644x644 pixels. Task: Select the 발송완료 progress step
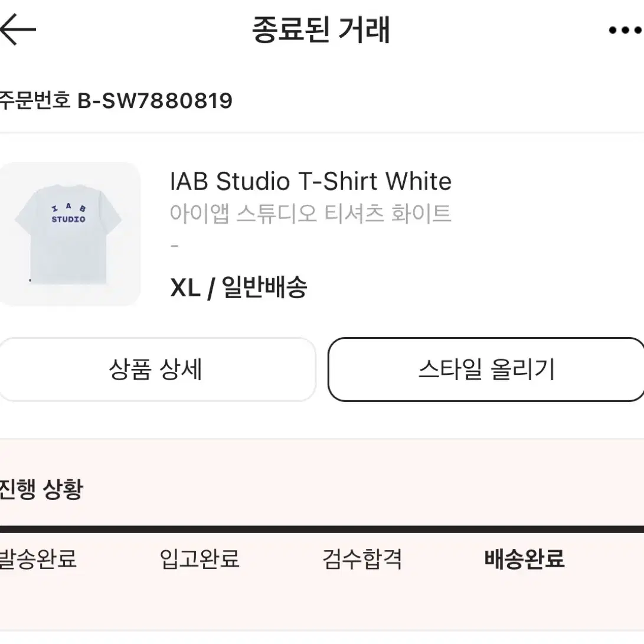(x=38, y=558)
